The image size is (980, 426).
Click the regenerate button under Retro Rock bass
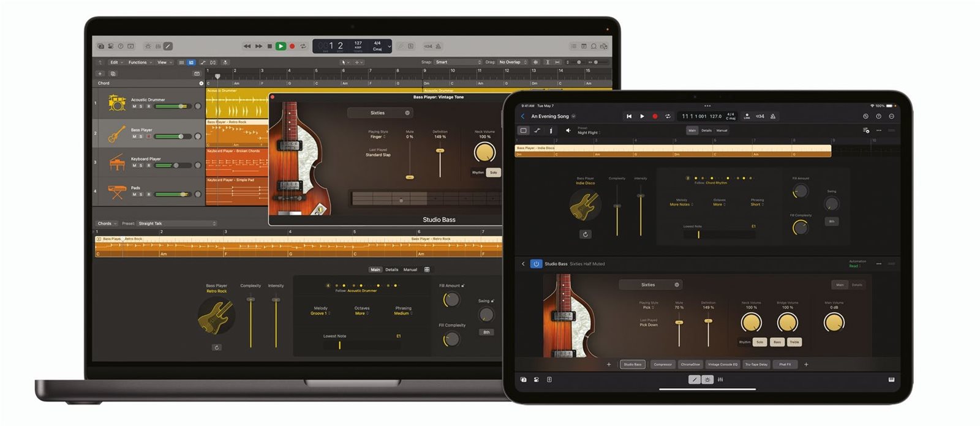pos(216,347)
